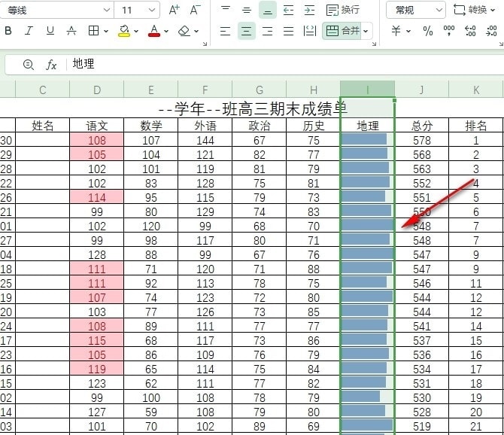The image size is (504, 435).
Task: Click the pink 语文 cell 119
Action: point(97,369)
